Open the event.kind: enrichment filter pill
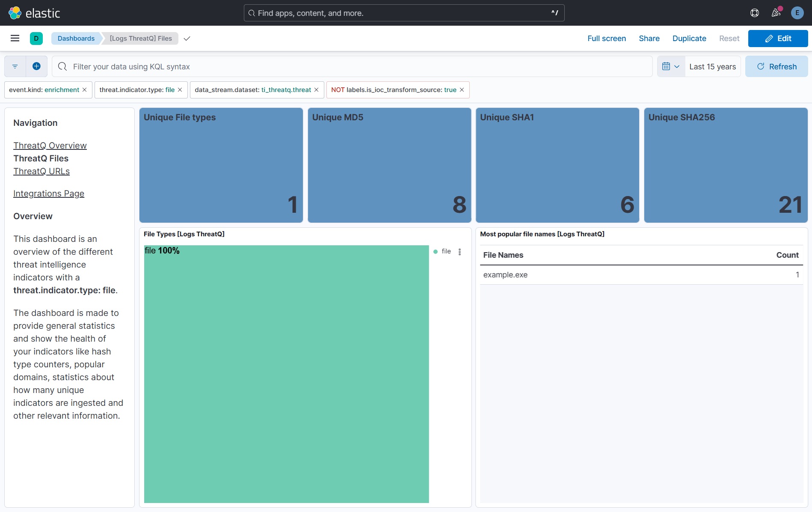The width and height of the screenshot is (812, 512). 43,89
